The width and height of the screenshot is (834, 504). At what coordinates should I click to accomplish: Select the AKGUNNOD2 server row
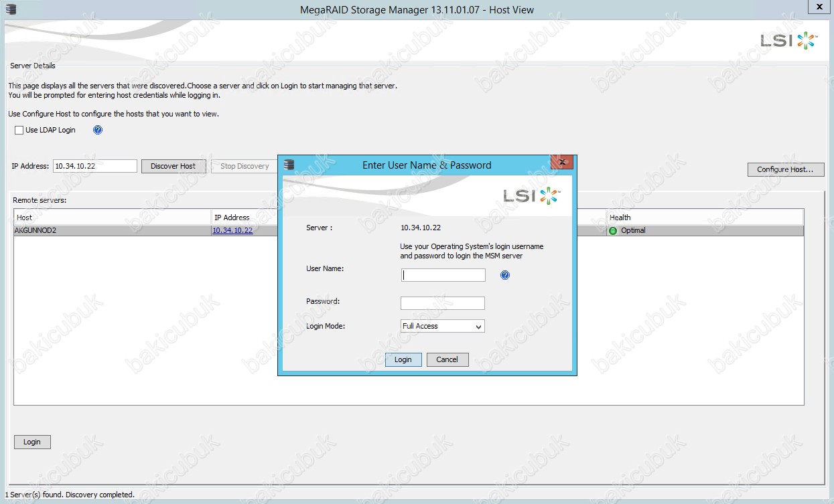point(107,230)
